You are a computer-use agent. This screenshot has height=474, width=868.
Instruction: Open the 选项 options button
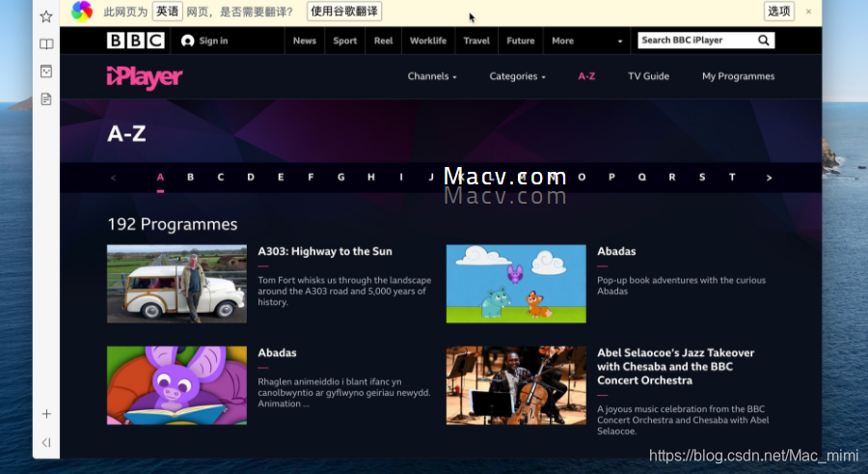(x=779, y=11)
